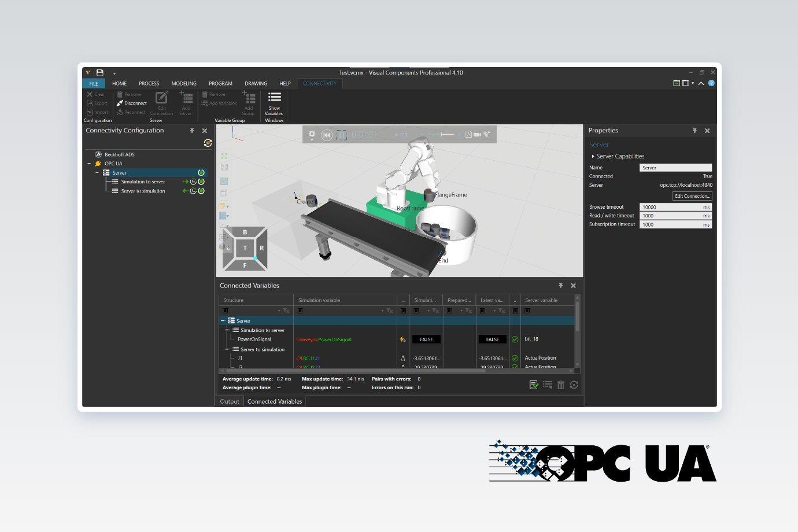Screen dimensions: 798x532
Task: Click the validate variables checklist icon
Action: click(534, 385)
